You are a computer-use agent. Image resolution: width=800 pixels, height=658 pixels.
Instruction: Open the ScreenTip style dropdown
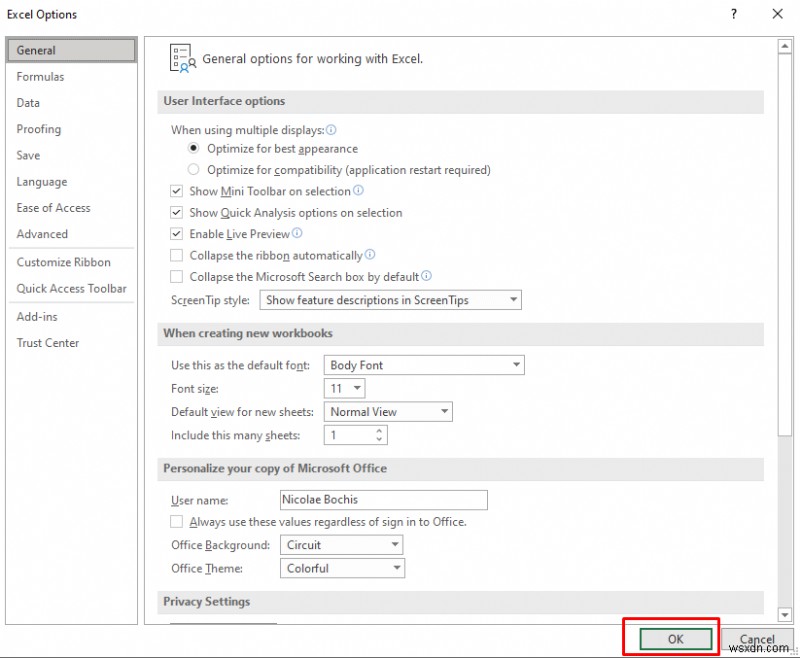pyautogui.click(x=390, y=299)
